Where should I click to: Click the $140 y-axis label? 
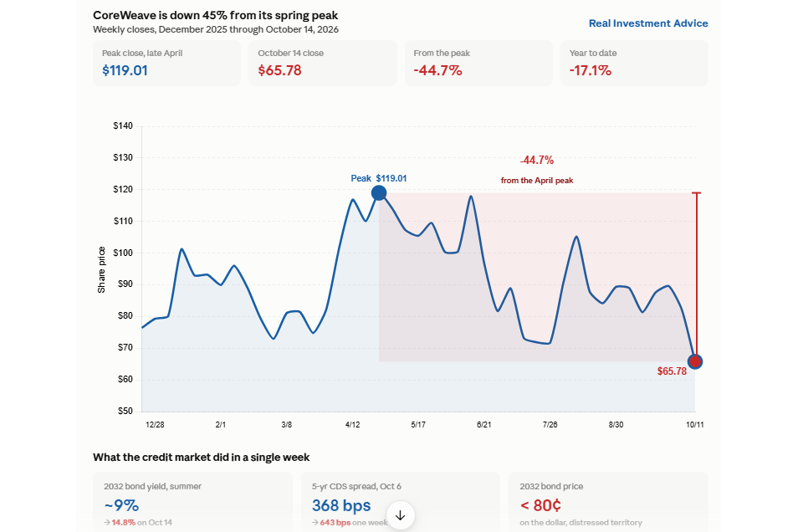pyautogui.click(x=123, y=125)
